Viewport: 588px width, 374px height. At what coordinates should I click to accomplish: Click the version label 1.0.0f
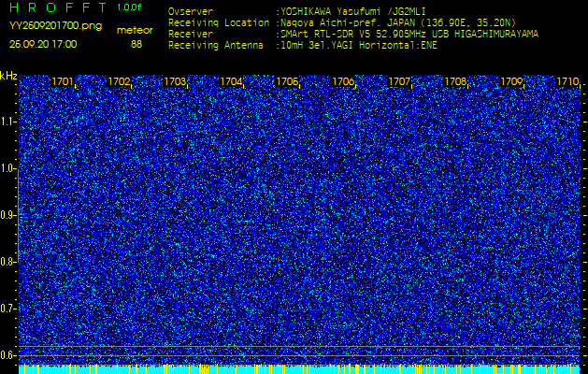coord(129,7)
